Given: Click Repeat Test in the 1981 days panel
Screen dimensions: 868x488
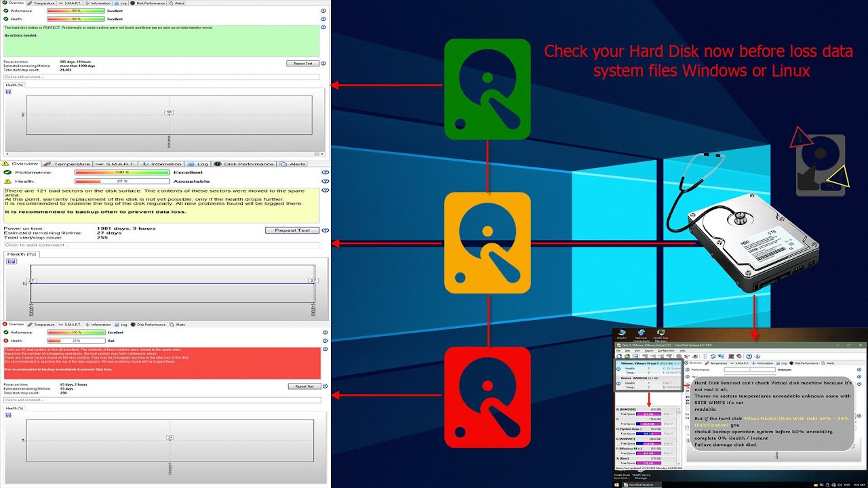Looking at the screenshot, I should 292,230.
